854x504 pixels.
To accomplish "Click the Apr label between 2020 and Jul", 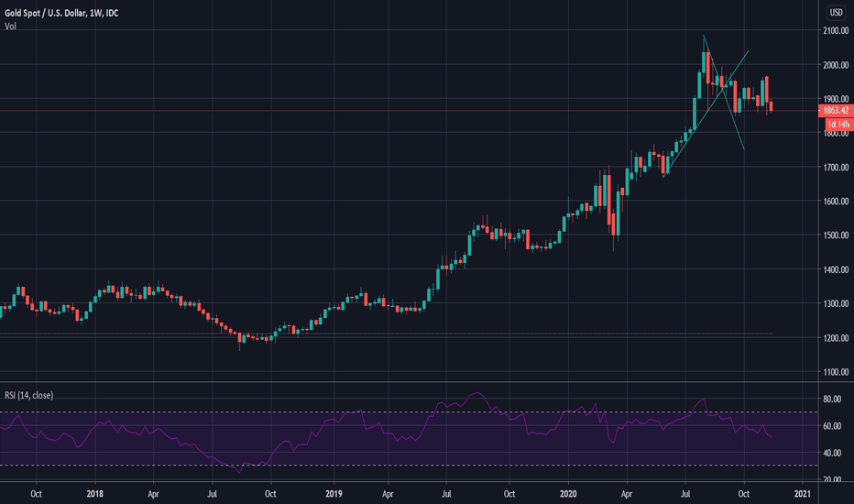I will click(627, 494).
